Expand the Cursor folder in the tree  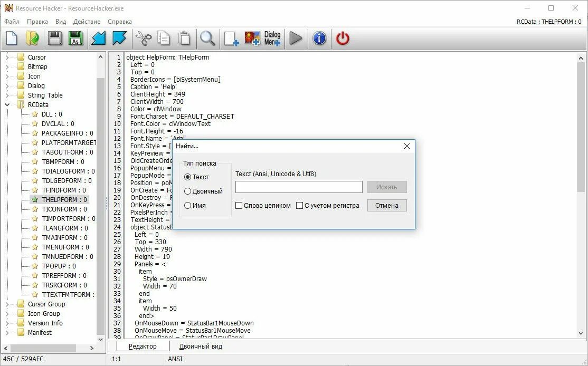[7, 57]
